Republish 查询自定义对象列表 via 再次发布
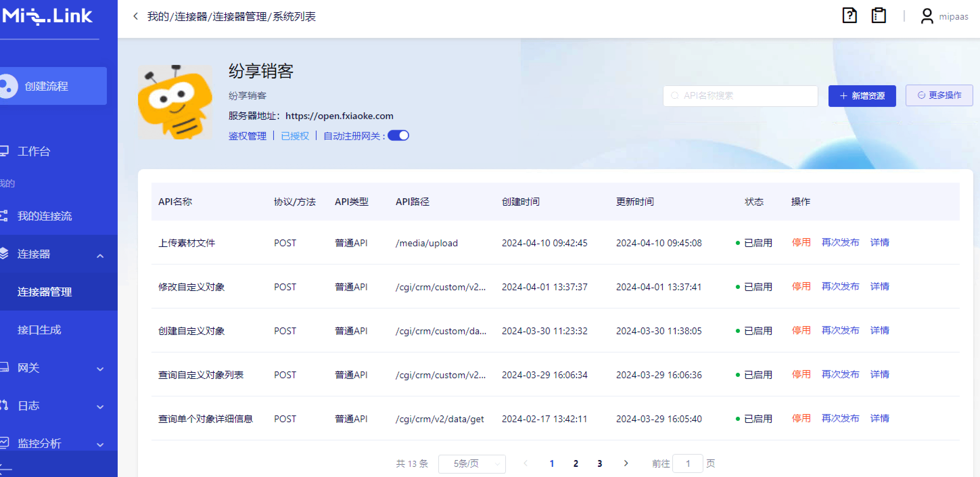This screenshot has height=477, width=980. [840, 374]
